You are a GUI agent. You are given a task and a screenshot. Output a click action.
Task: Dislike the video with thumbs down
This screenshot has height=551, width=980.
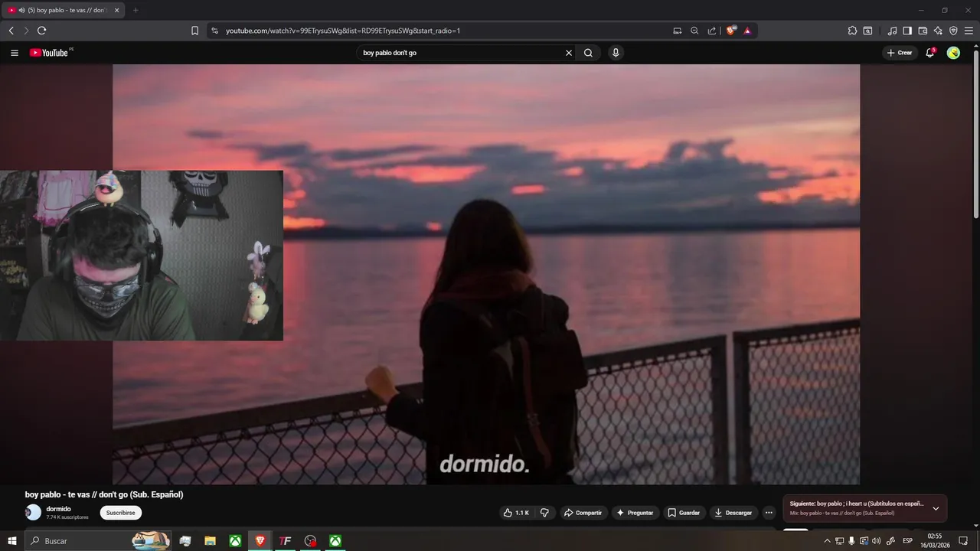(545, 513)
